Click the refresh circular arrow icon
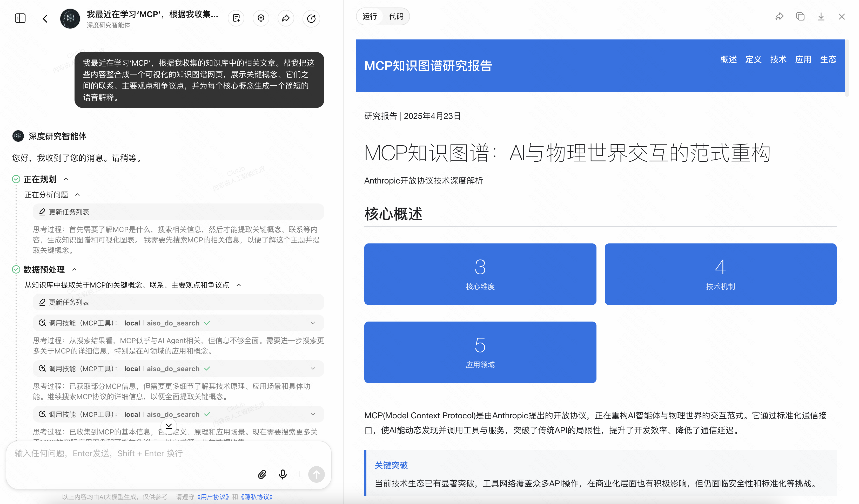This screenshot has height=504, width=859. 311,18
